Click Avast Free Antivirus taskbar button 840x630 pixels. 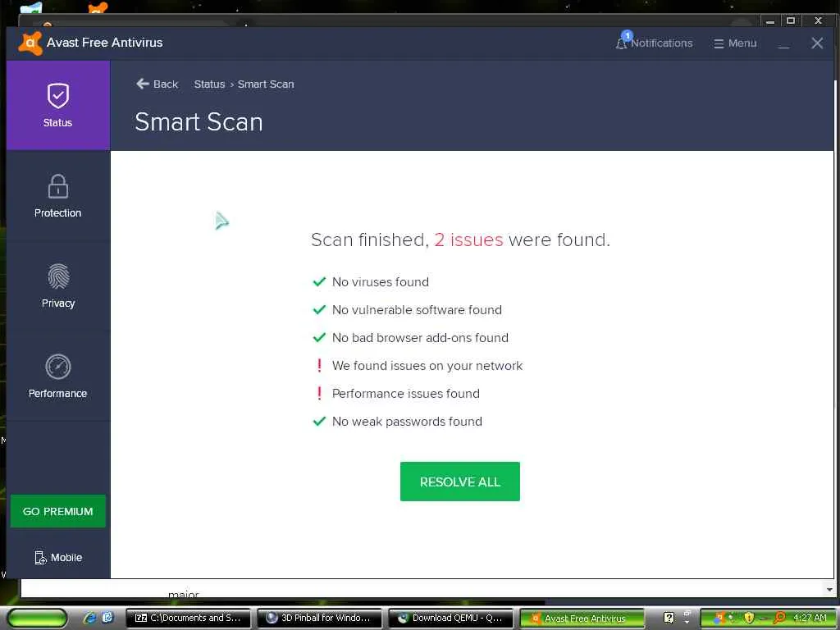coord(582,619)
